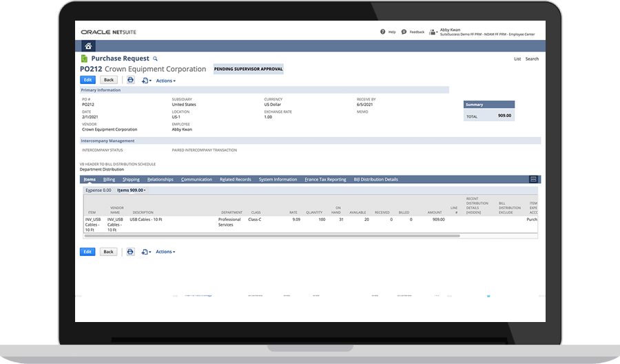
Task: Open the role switcher icon beside Abby Kwan
Action: 433,32
